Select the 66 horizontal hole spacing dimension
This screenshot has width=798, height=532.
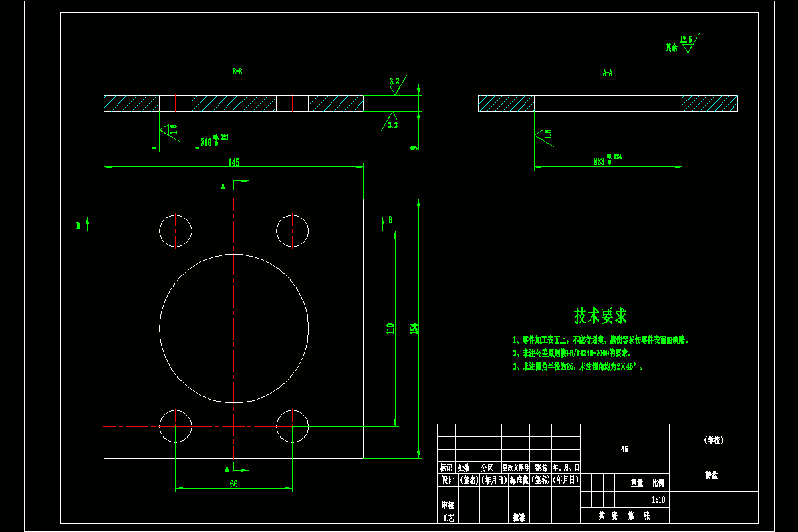click(x=233, y=484)
